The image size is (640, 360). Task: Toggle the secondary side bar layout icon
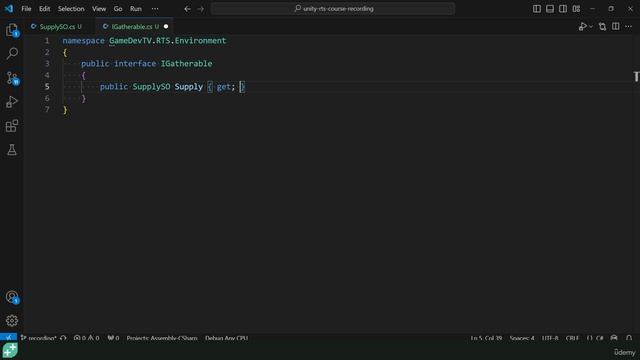(x=563, y=9)
